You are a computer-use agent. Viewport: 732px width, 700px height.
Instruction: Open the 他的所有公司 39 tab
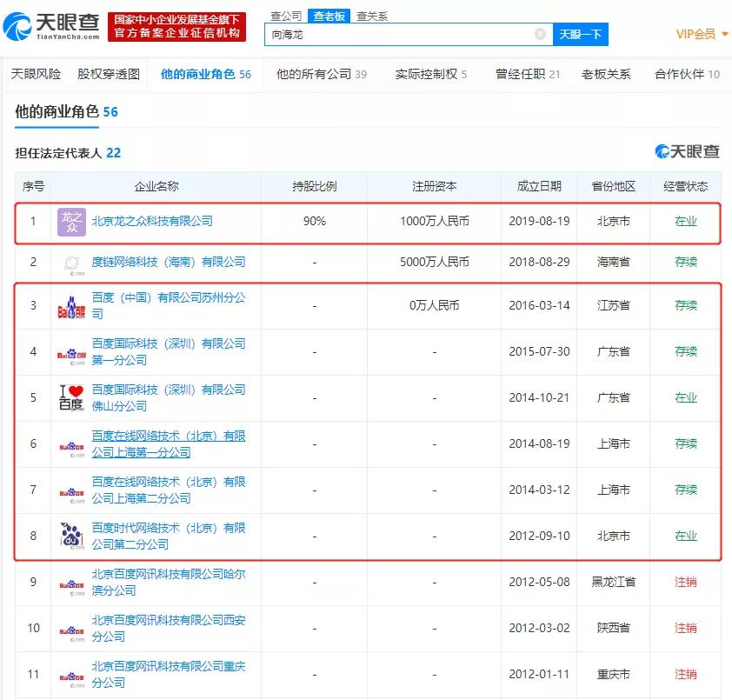coord(321,74)
